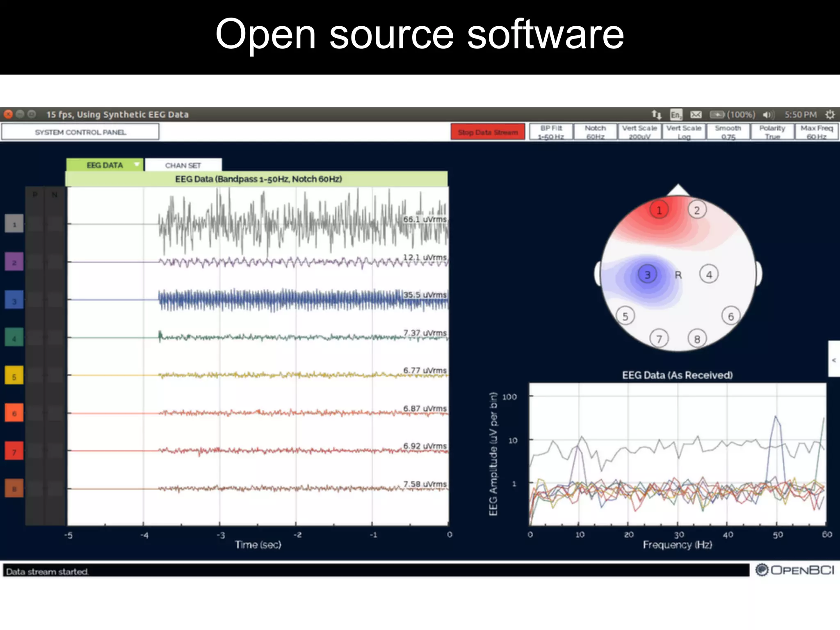Click electrode 7 on the head plot
The image size is (840, 630).
[659, 339]
